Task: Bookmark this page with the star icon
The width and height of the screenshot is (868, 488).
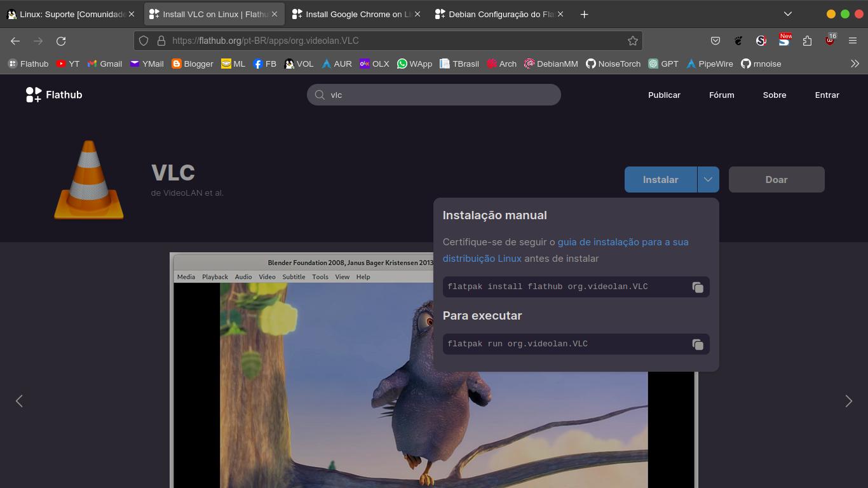Action: pyautogui.click(x=632, y=41)
